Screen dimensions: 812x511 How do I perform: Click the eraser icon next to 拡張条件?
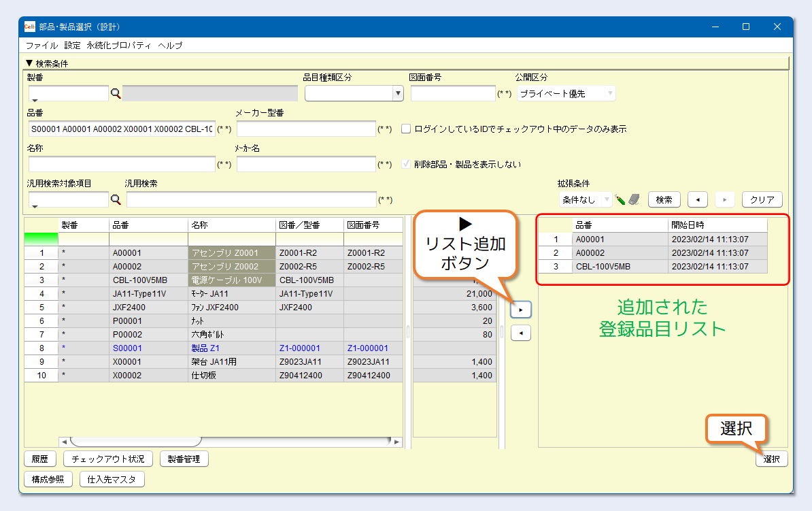click(x=635, y=199)
